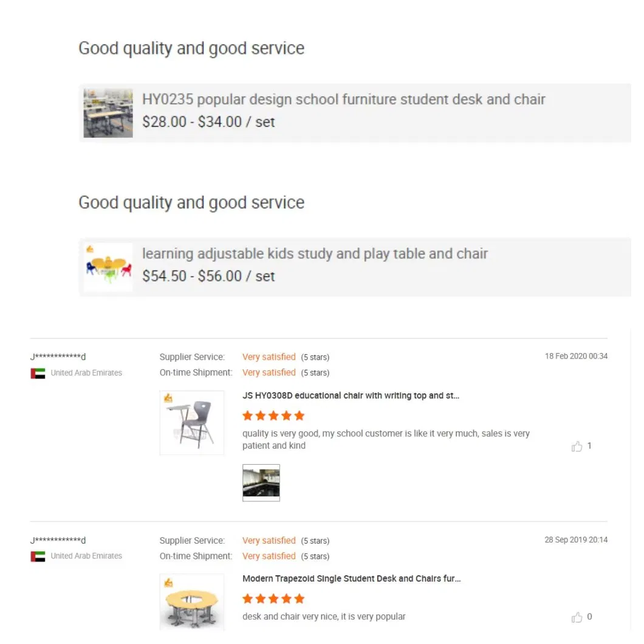Click the $28.00 - $34.00 / set price

(208, 122)
